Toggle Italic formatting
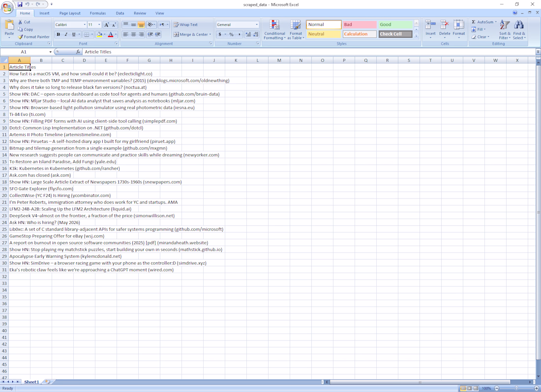This screenshot has width=541, height=392. coord(66,34)
